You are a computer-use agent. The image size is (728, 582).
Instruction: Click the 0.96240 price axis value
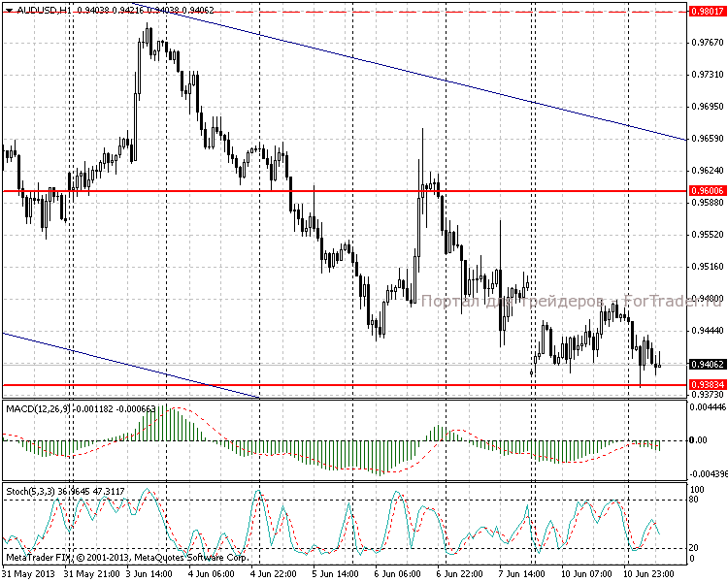pyautogui.click(x=708, y=171)
